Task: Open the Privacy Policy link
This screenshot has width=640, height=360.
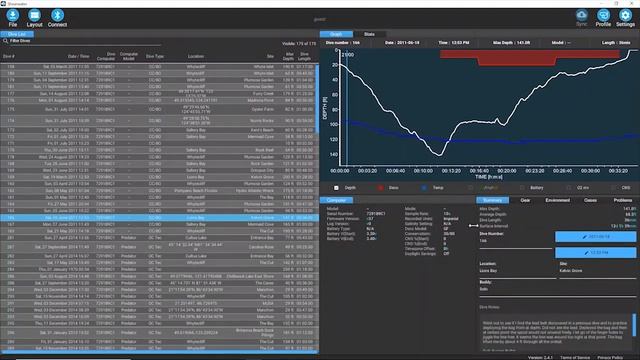Action: coord(610,358)
